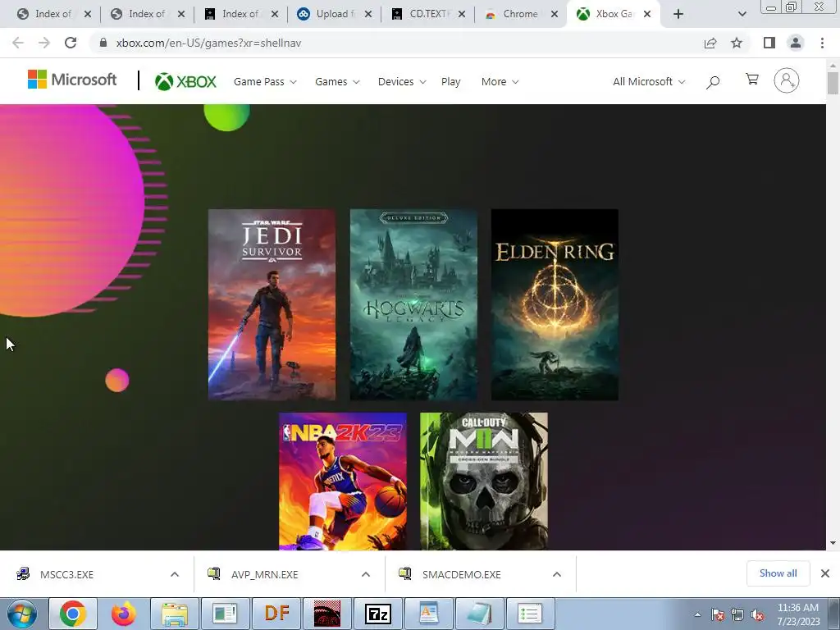Close the downloads bar with X

(x=825, y=573)
